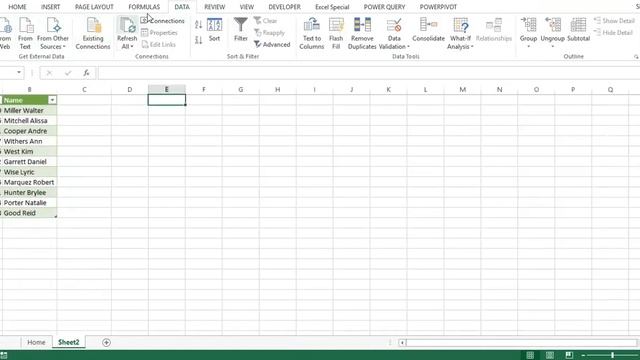Click the Properties button
Viewport: 640px width, 360px height.
pyautogui.click(x=159, y=33)
